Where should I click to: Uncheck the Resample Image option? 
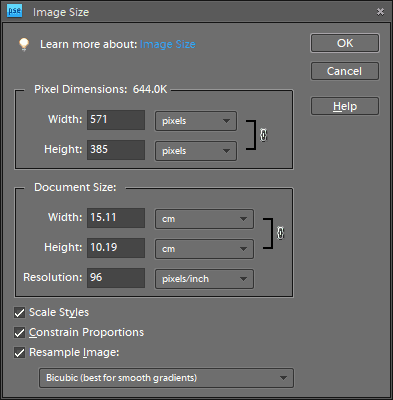[x=19, y=353]
